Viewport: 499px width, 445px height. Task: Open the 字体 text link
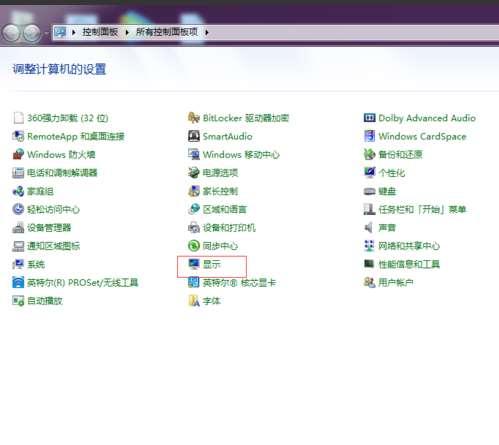click(212, 301)
